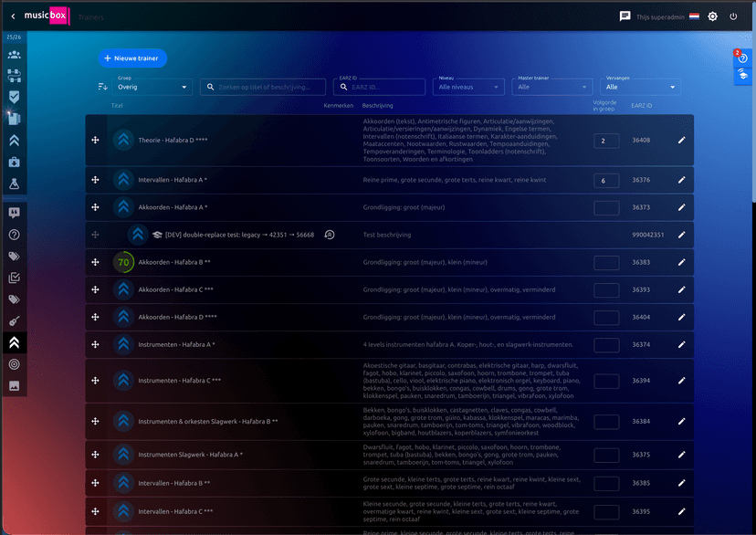Click the Titel column header
The image size is (756, 535).
[117, 106]
